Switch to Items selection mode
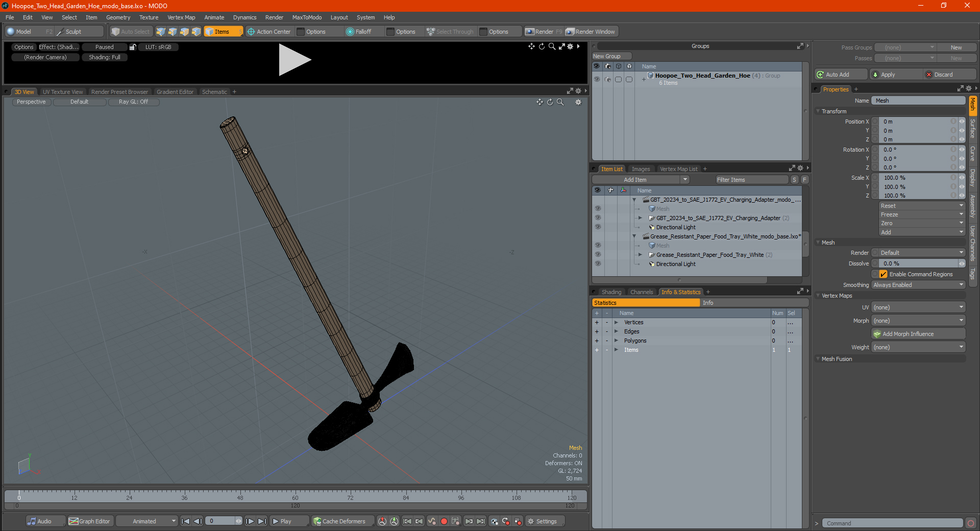Screen dimensions: 980x531 (223, 32)
